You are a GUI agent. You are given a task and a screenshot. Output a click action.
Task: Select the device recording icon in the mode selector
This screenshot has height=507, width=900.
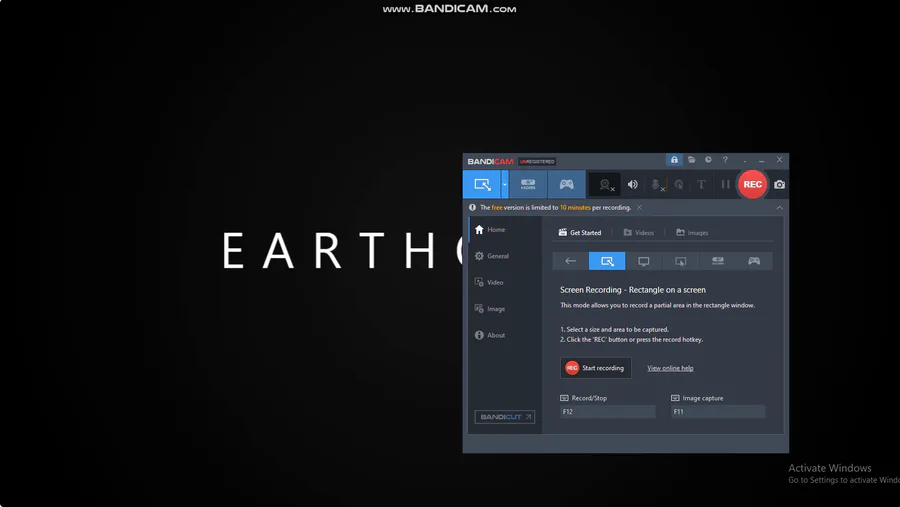click(x=717, y=261)
